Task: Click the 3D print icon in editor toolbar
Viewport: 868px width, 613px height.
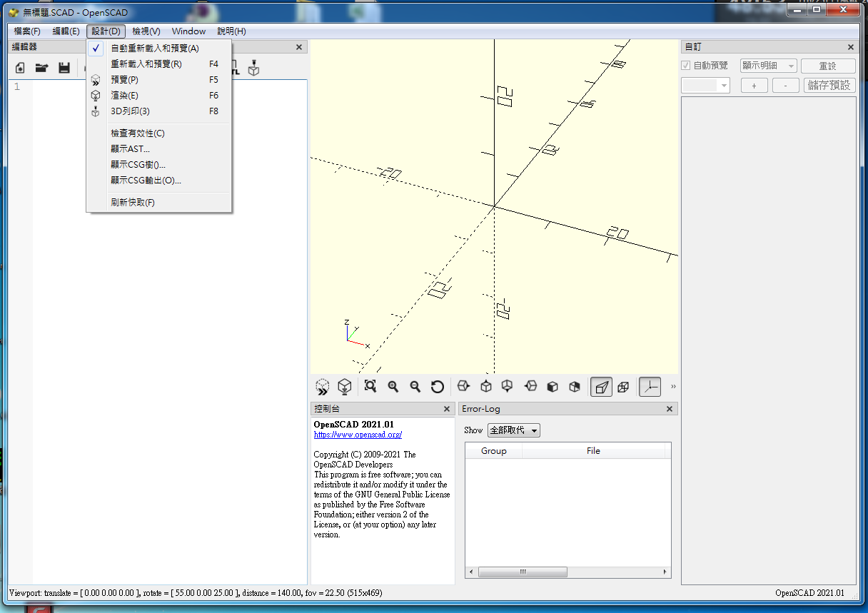Action: 253,69
